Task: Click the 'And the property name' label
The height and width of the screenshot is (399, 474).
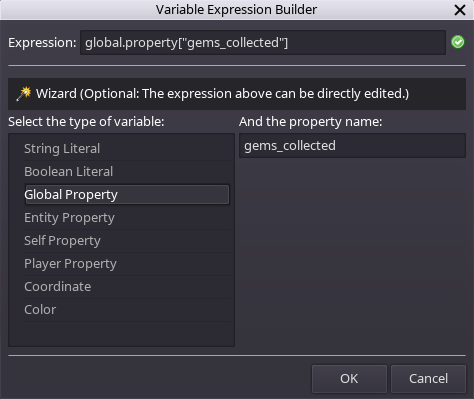Action: pos(310,122)
